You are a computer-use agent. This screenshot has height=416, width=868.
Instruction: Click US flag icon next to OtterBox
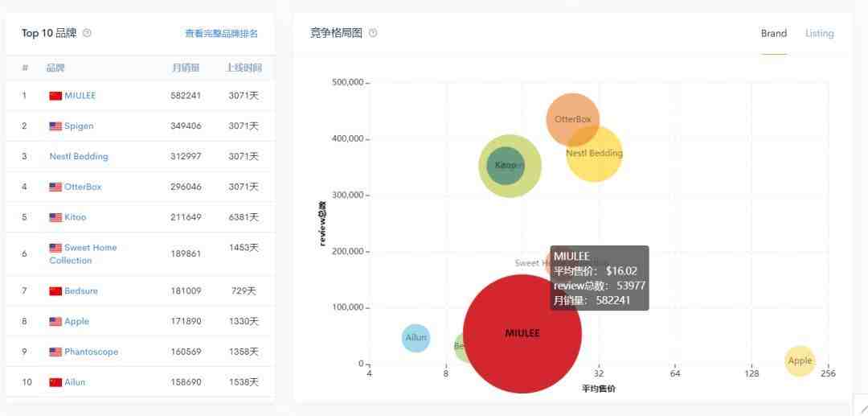click(x=55, y=187)
